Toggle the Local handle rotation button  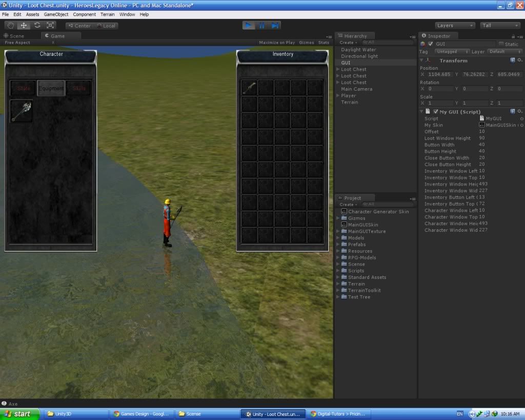click(x=106, y=26)
